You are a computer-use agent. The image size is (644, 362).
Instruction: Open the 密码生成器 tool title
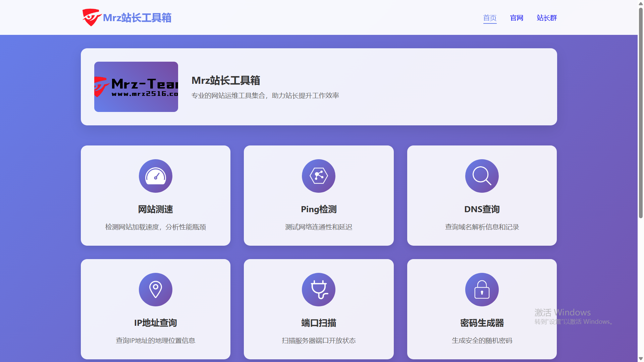pos(482,323)
